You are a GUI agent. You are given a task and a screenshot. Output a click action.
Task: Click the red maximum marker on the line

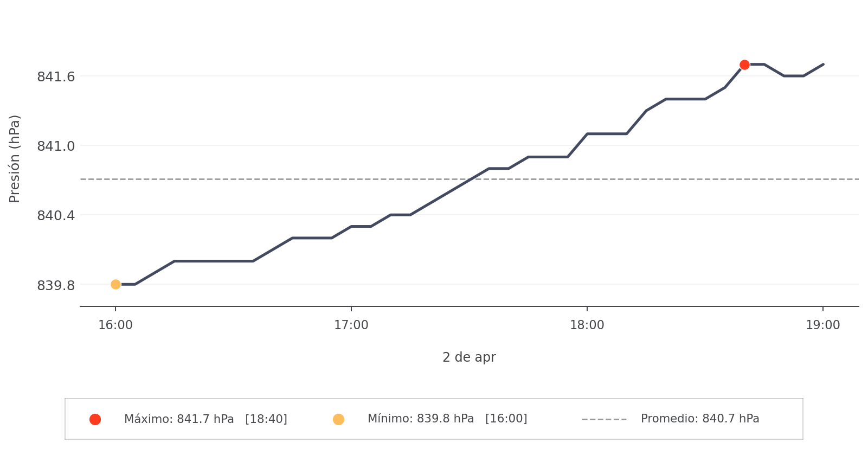point(744,65)
